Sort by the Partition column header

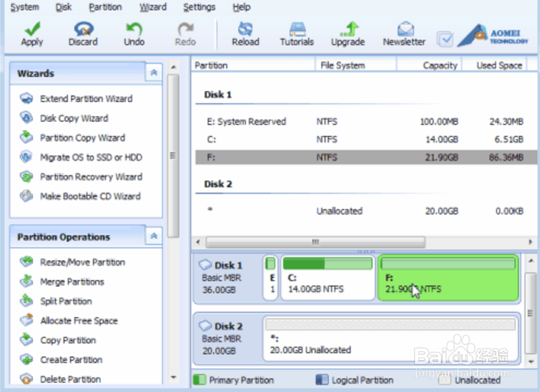click(x=253, y=65)
